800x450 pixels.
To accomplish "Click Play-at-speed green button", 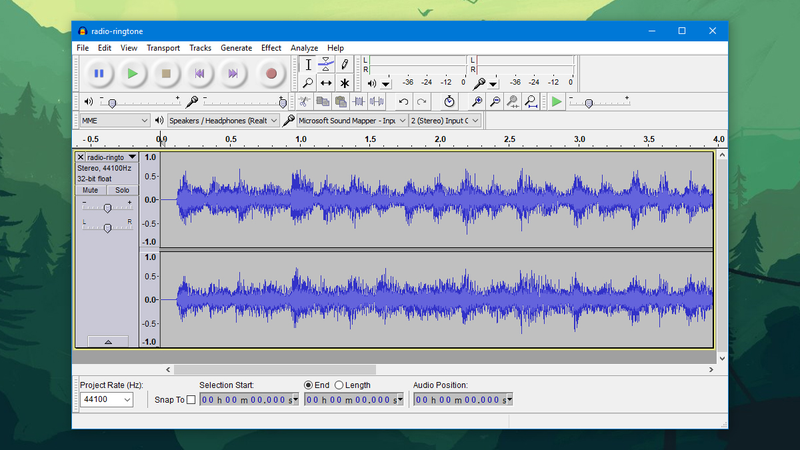I will pos(556,102).
